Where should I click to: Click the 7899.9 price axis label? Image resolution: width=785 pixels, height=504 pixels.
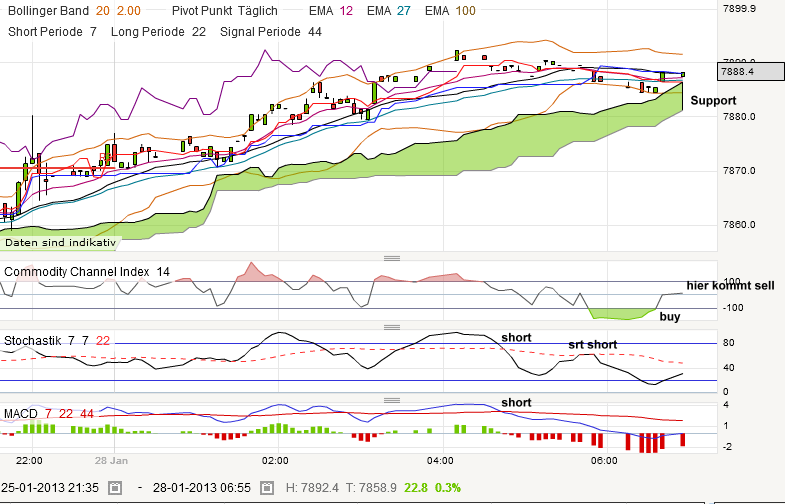pos(739,9)
